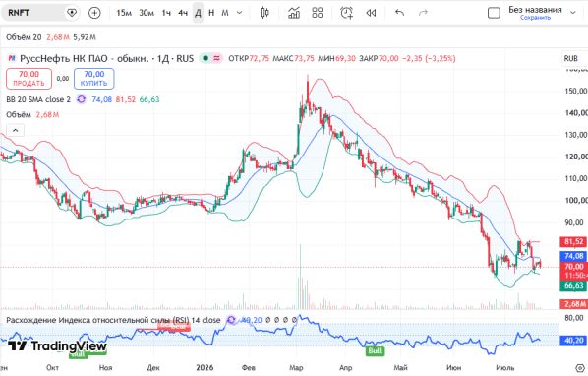Click the 70,00 ПРОДАТЬ sell button

tap(29, 79)
